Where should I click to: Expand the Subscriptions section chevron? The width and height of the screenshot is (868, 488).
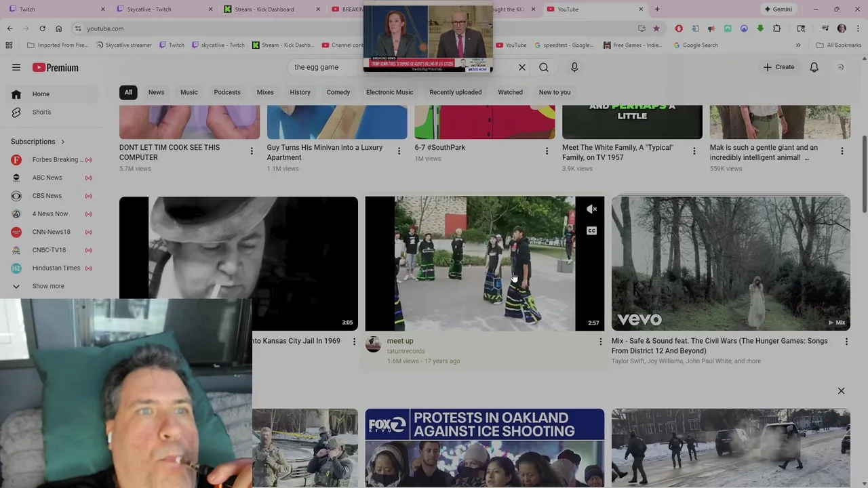tap(63, 142)
